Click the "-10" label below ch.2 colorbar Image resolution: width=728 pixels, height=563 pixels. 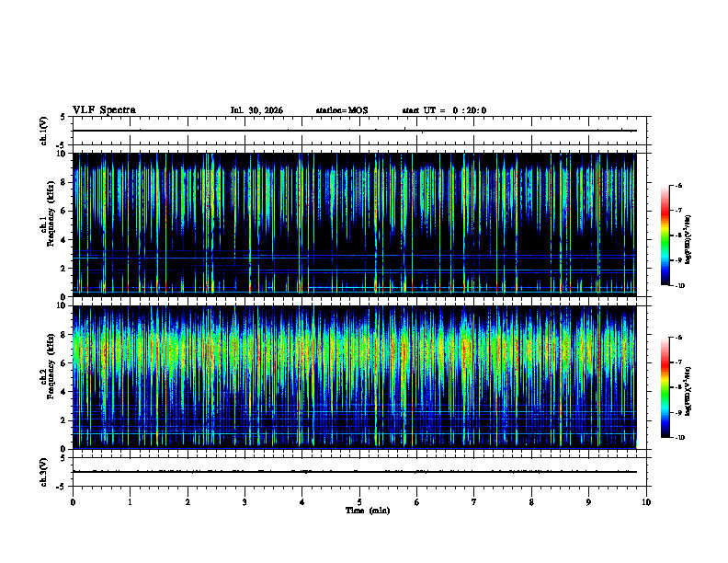pyautogui.click(x=679, y=438)
